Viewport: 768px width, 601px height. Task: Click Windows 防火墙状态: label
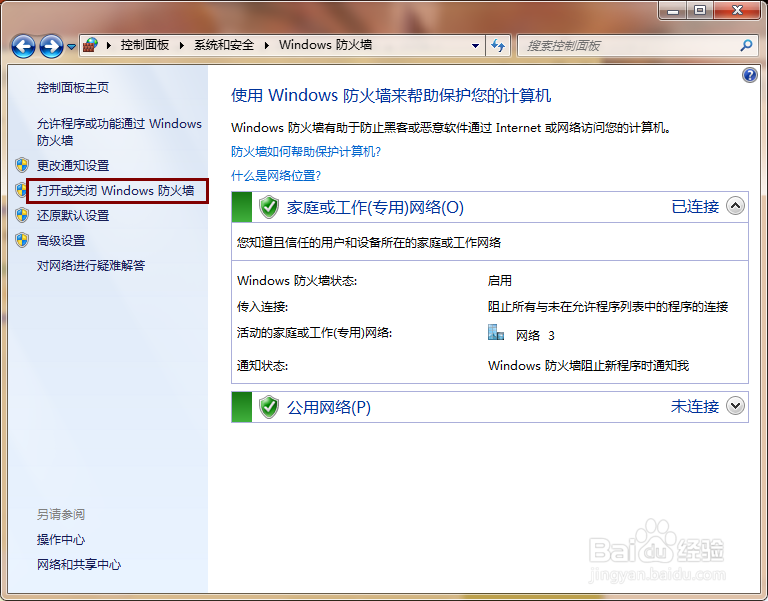point(297,281)
